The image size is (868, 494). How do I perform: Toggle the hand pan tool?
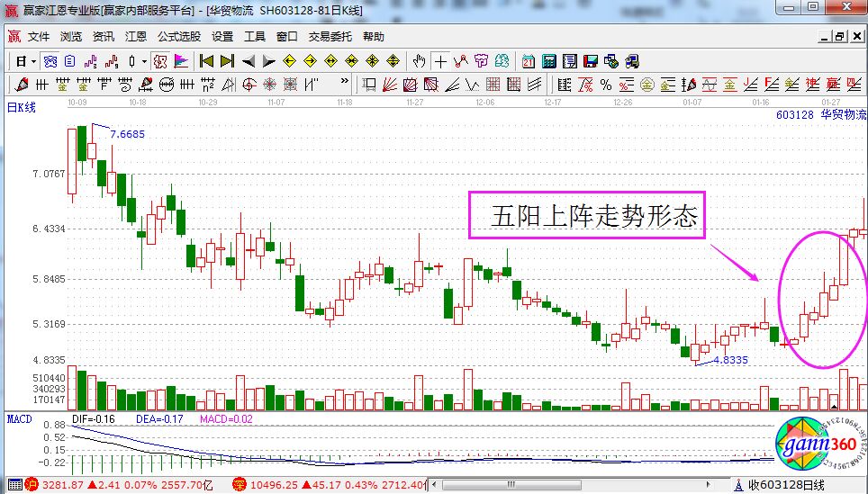click(x=419, y=61)
